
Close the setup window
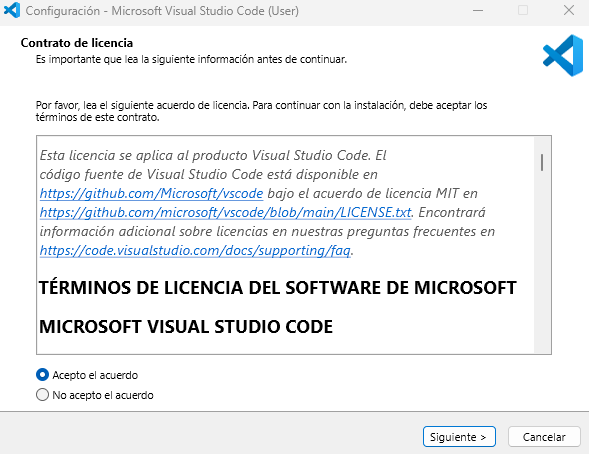[569, 11]
